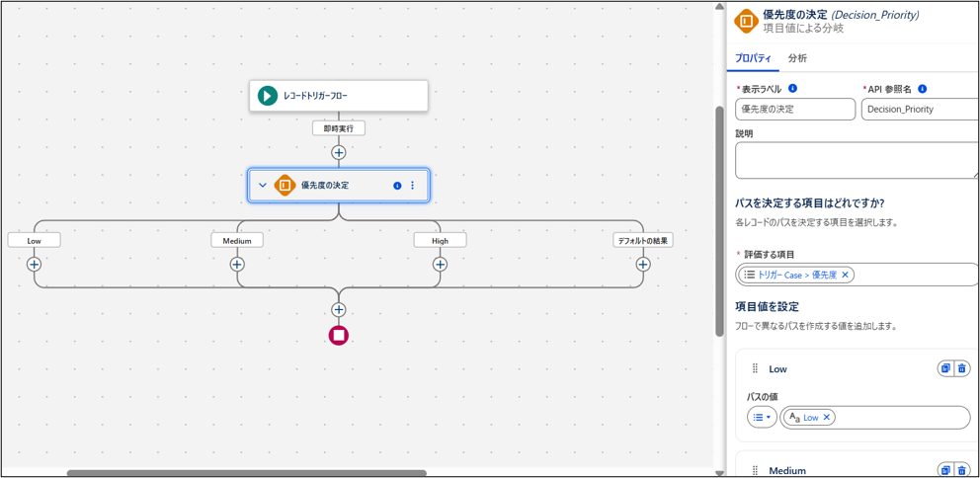Grab the Medium outcome drag handle
Screen dimensions: 980x478
point(755,470)
